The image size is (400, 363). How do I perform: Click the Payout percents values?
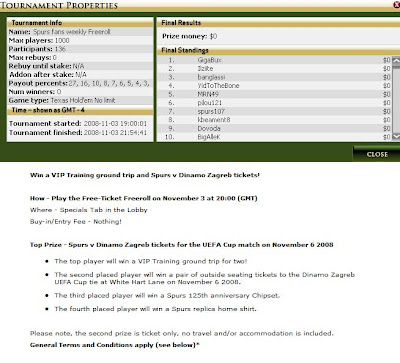(109, 83)
